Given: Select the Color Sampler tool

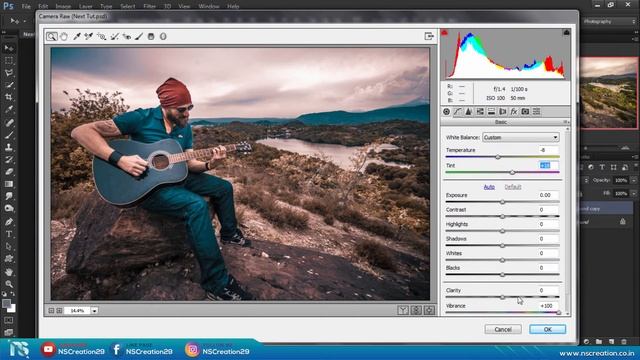Looking at the screenshot, I should pos(89,36).
